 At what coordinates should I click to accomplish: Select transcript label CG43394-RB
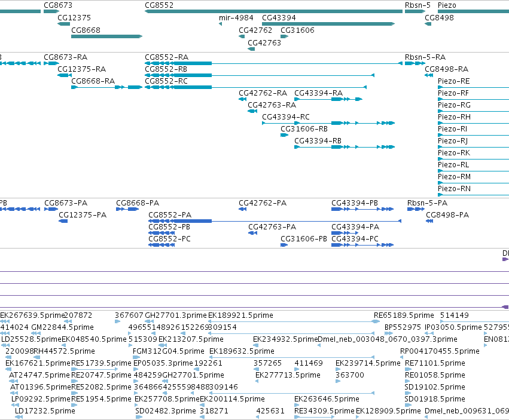pyautogui.click(x=318, y=141)
